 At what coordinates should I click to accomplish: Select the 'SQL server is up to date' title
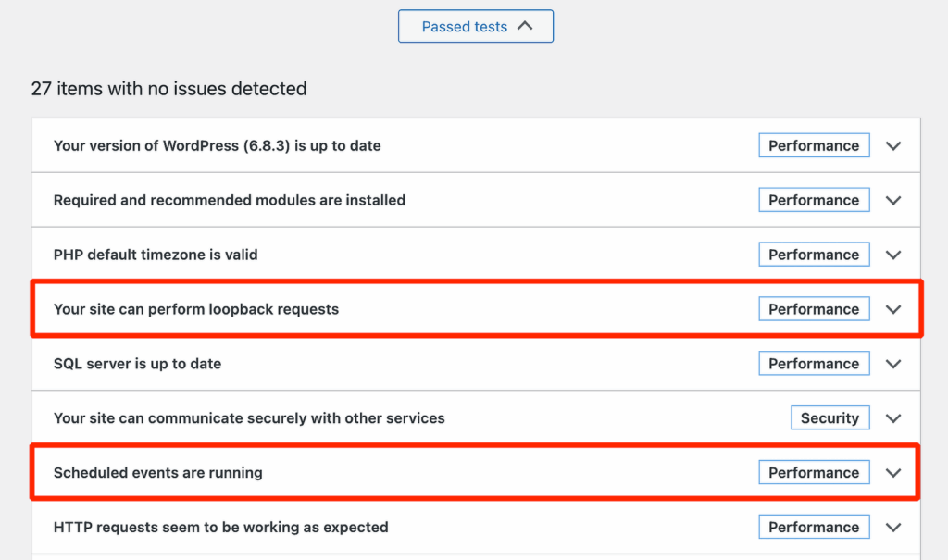(x=137, y=364)
